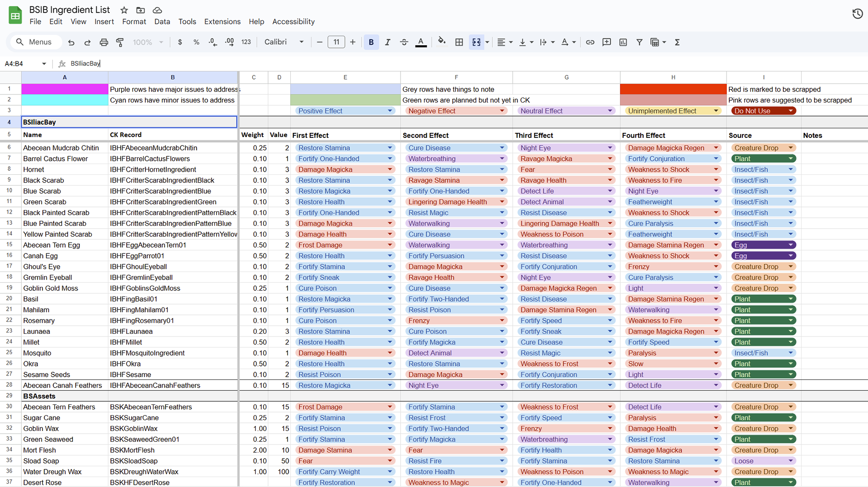This screenshot has height=487, width=868.
Task: Open text rotation options
Action: 568,42
